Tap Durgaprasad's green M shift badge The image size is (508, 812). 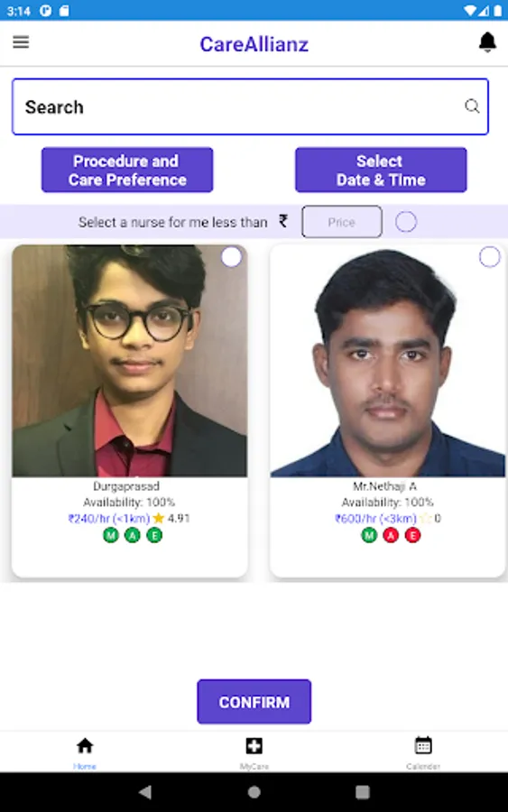point(111,535)
